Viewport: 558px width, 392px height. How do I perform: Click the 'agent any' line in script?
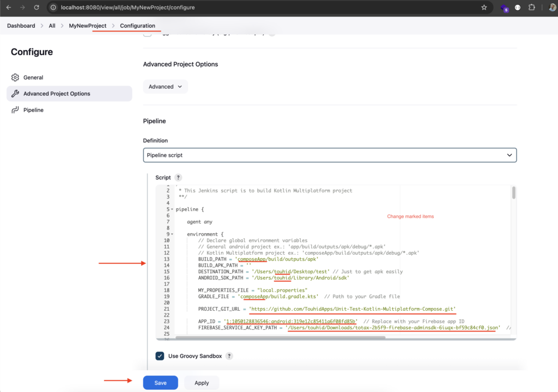tap(199, 222)
